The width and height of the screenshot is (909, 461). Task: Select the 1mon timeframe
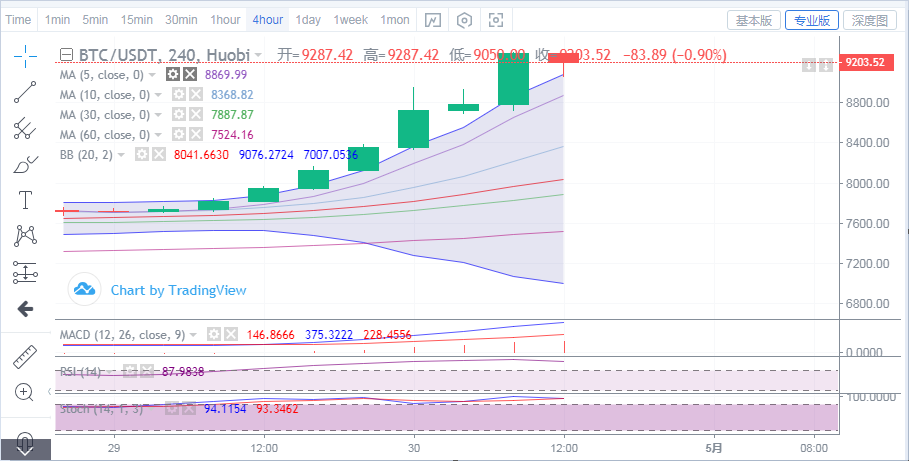point(395,20)
